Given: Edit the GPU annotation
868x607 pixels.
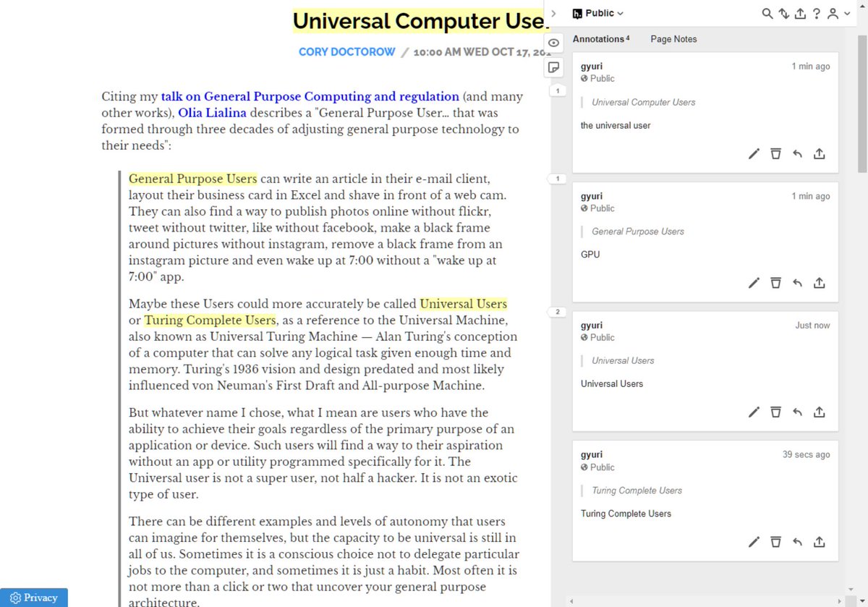Looking at the screenshot, I should click(754, 283).
